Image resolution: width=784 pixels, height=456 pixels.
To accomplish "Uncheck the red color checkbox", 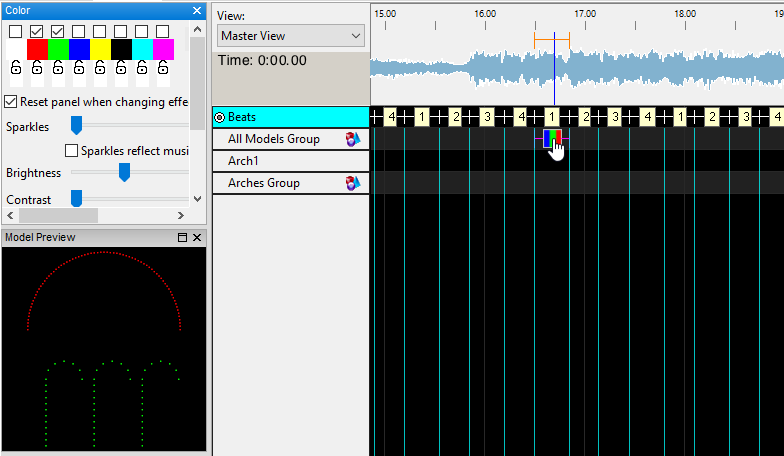I will [37, 32].
